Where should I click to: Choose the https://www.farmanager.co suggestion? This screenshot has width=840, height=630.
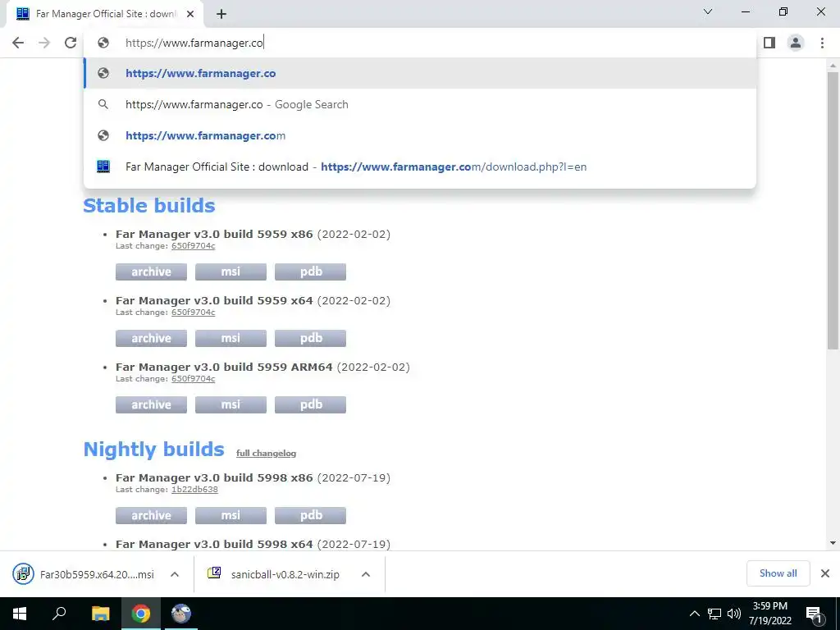pyautogui.click(x=420, y=73)
